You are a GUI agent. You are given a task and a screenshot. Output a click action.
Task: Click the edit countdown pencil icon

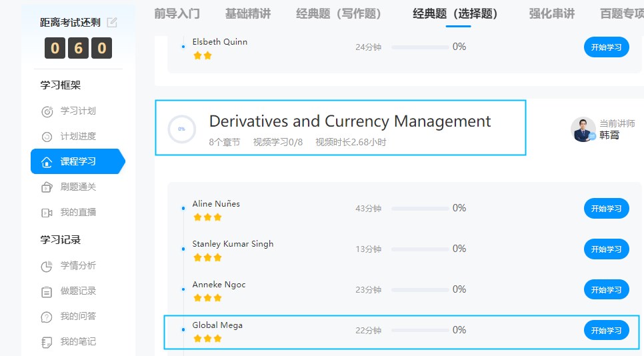click(112, 23)
